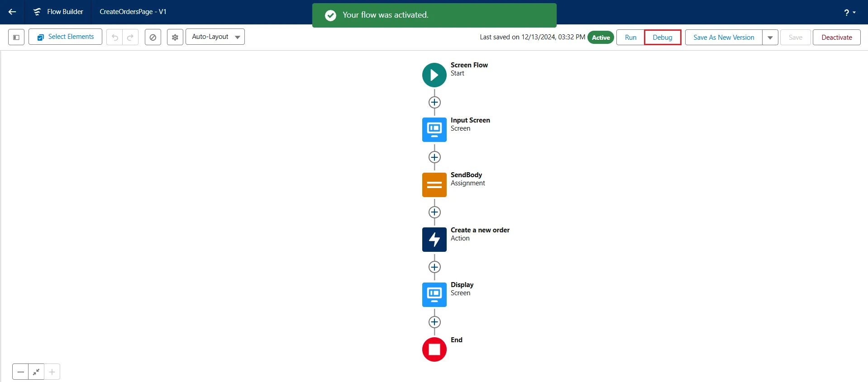
Task: Click the Select Elements button
Action: [x=65, y=37]
